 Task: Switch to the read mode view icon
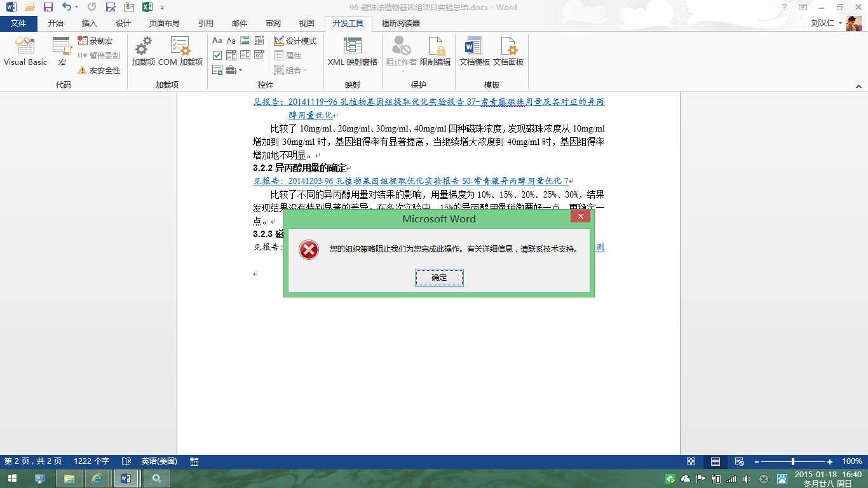point(691,461)
